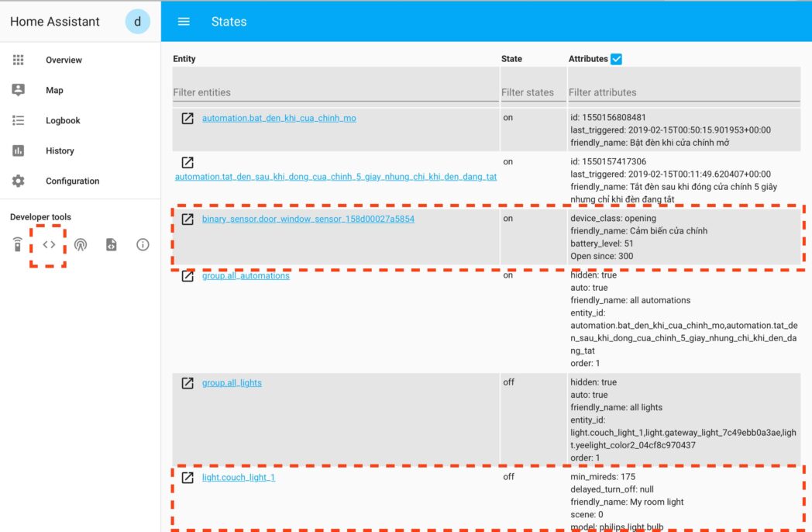The width and height of the screenshot is (812, 532).
Task: Click the user avatar badge "d"
Action: point(137,22)
